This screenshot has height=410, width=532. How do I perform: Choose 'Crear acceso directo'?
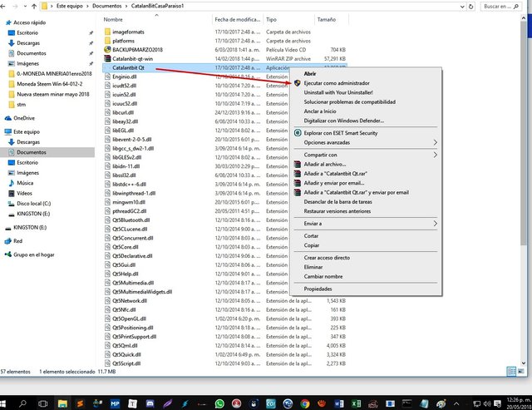(327, 258)
